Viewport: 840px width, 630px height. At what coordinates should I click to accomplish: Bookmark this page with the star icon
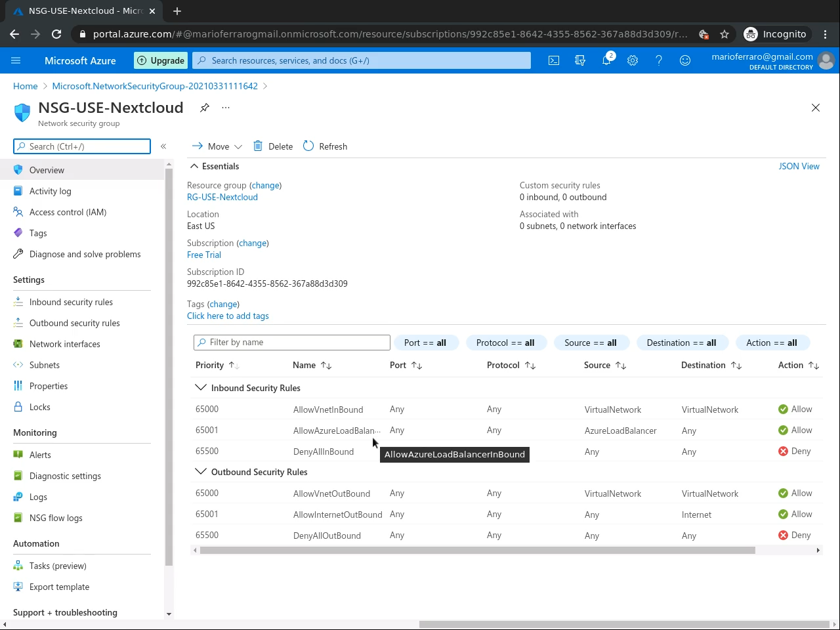724,34
